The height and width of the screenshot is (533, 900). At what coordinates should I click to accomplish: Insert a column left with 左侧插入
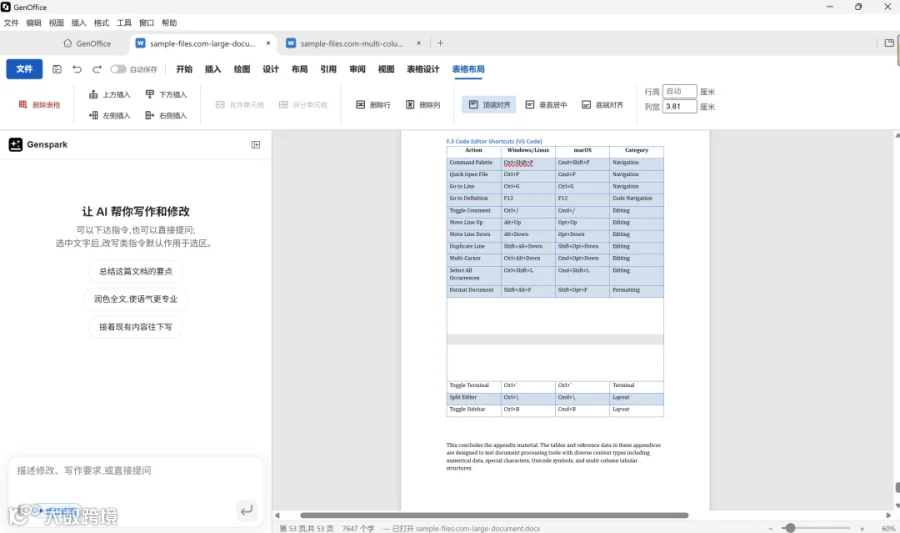point(110,115)
